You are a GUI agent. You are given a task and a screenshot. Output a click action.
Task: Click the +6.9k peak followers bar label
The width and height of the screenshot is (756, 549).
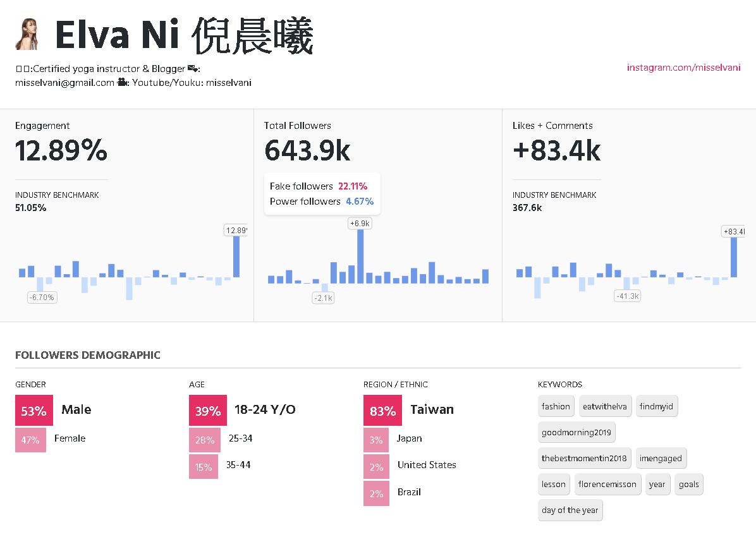pyautogui.click(x=360, y=224)
